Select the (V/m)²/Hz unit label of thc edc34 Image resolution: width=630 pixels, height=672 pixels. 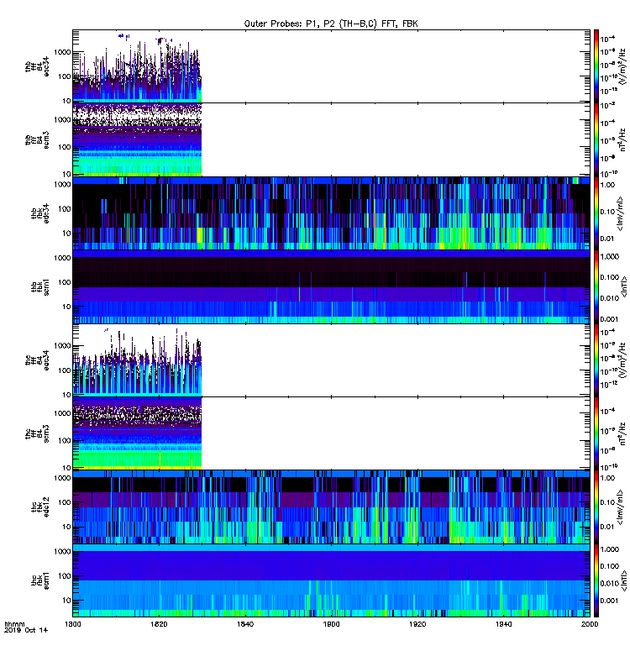622,360
